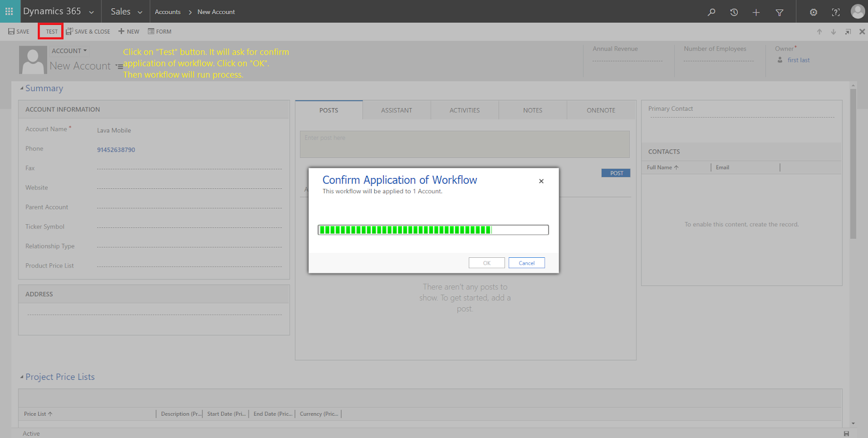Click Save & Close command
Screen dimensions: 868x438
(x=88, y=31)
